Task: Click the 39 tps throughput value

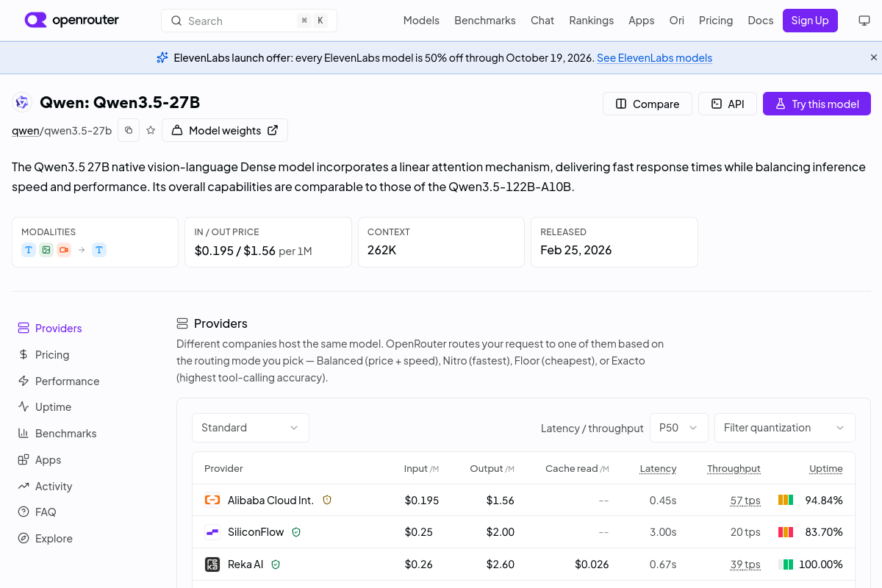Action: [745, 564]
